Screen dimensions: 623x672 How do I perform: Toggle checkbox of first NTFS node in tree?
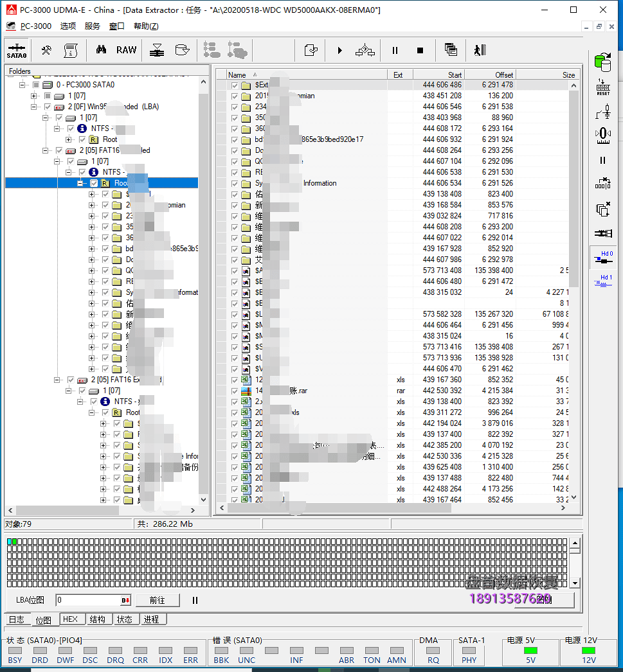71,128
